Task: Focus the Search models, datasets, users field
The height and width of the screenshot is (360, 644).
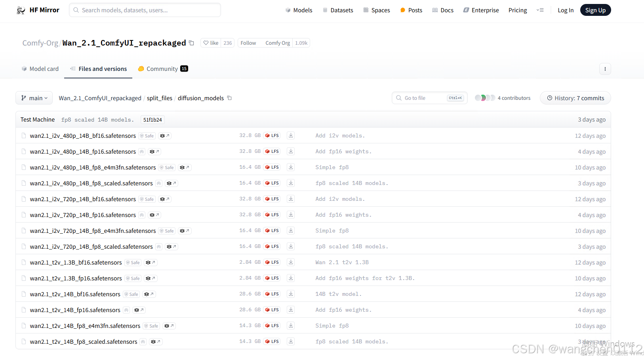Action: pos(145,10)
